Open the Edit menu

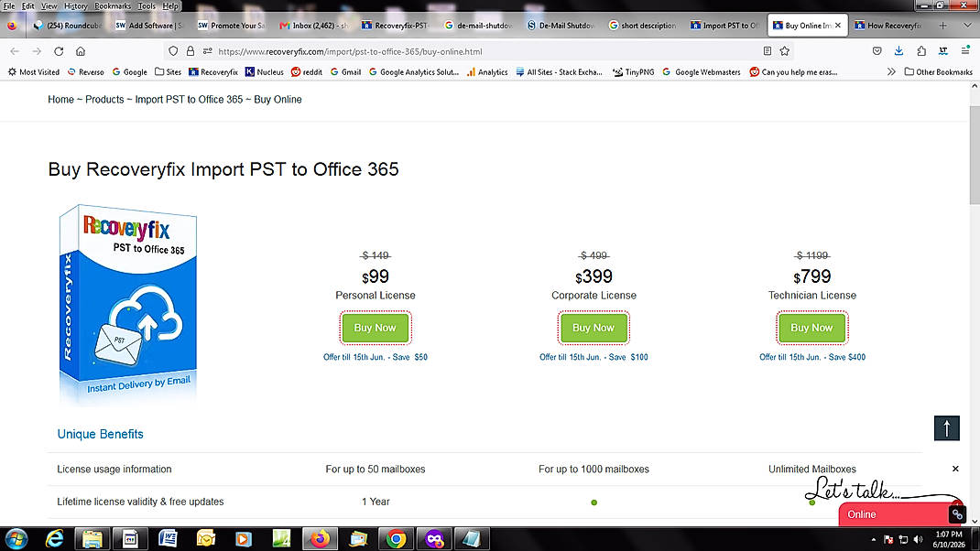(x=28, y=5)
